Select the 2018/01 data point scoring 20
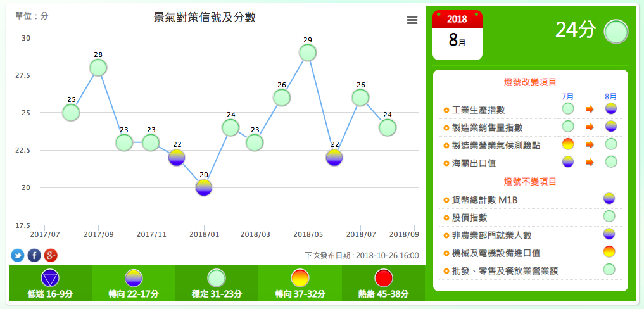The width and height of the screenshot is (644, 309). pyautogui.click(x=204, y=187)
